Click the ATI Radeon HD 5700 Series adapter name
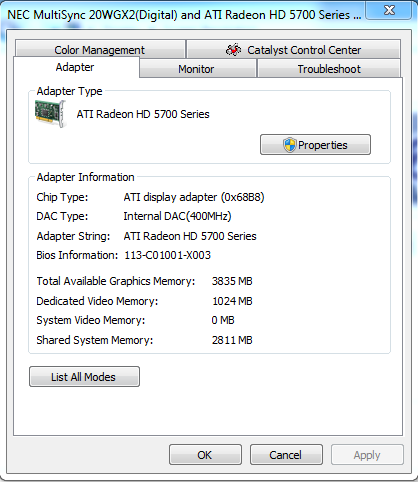The height and width of the screenshot is (482, 418). point(143,114)
